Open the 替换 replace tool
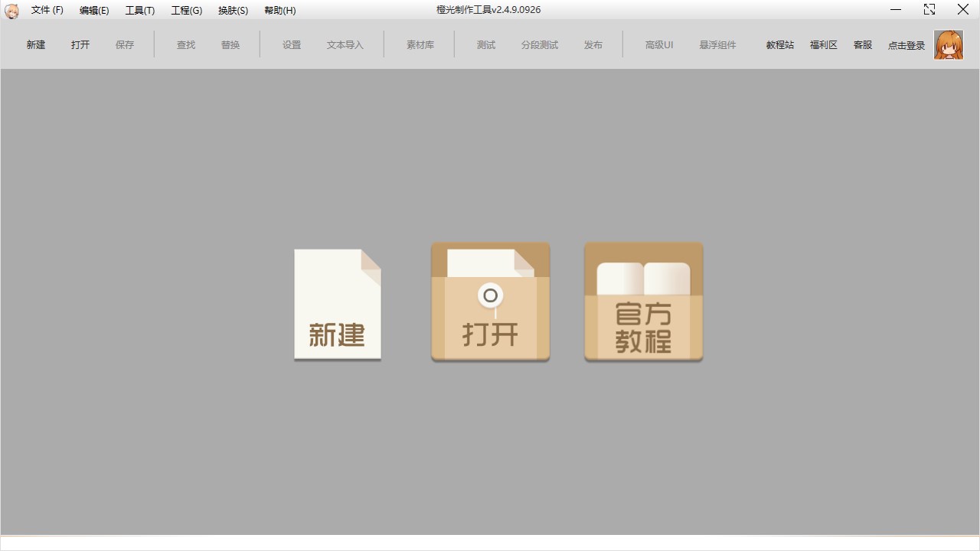The image size is (980, 551). coord(230,44)
